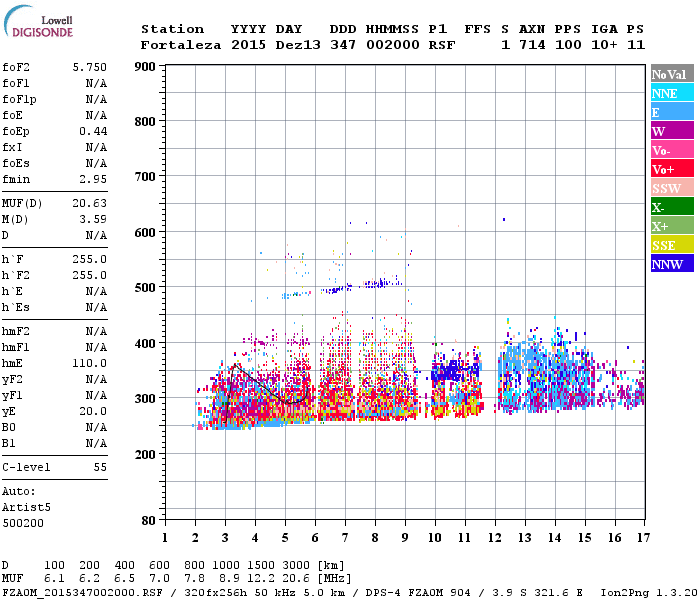Select the W purple legend swatch
The height and width of the screenshot is (600, 700).
pyautogui.click(x=672, y=131)
